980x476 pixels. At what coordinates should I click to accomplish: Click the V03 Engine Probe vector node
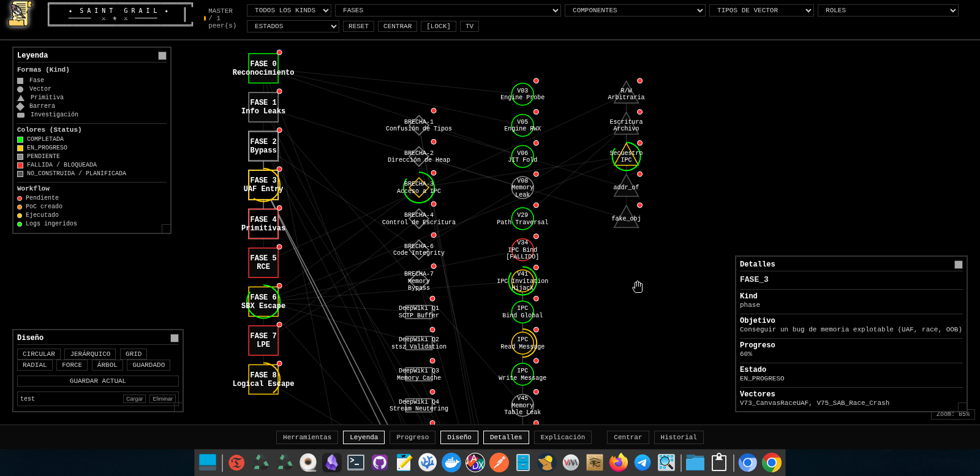pyautogui.click(x=522, y=94)
